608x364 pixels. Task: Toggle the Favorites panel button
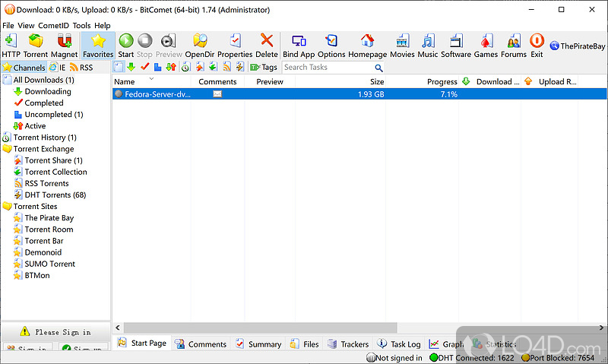coord(98,45)
